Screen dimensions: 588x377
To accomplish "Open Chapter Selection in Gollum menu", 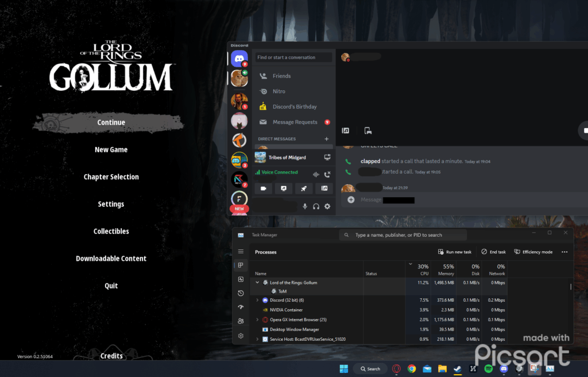I will coord(111,177).
